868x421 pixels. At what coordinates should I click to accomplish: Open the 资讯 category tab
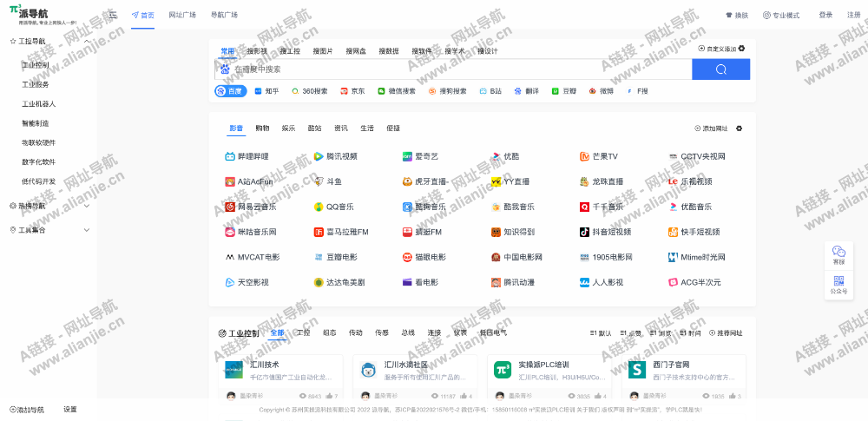tap(341, 128)
